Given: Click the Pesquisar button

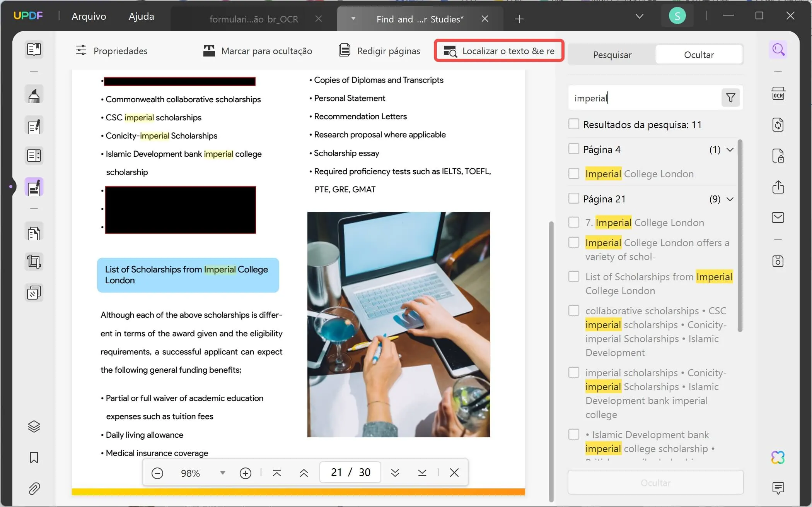Looking at the screenshot, I should [x=612, y=54].
